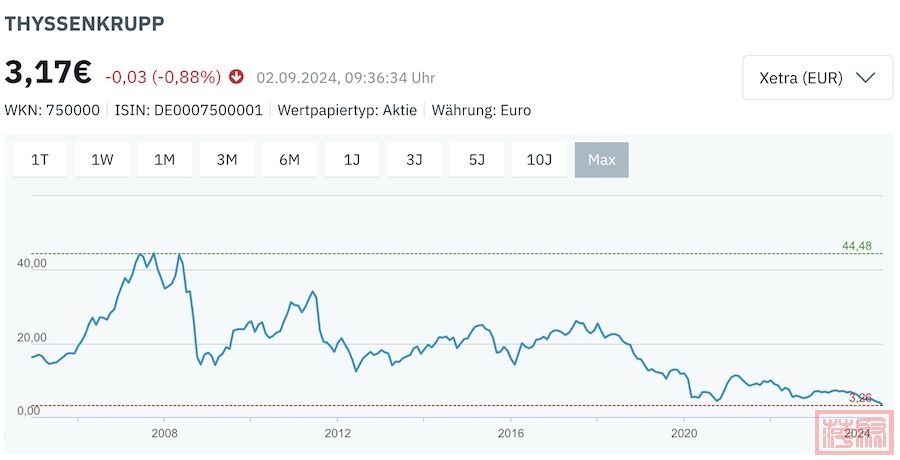This screenshot has width=900, height=460.
Task: Choose the 3J time range
Action: pos(414,160)
